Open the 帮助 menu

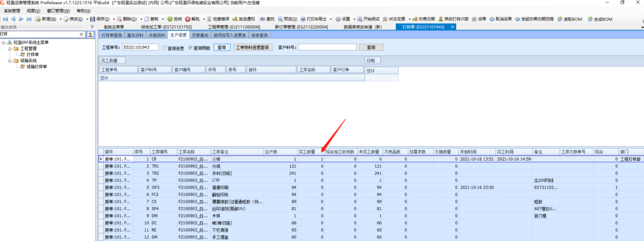coord(83,11)
